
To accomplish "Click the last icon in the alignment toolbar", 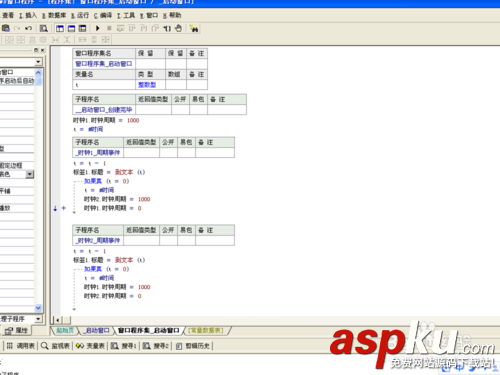I will point(106,40).
